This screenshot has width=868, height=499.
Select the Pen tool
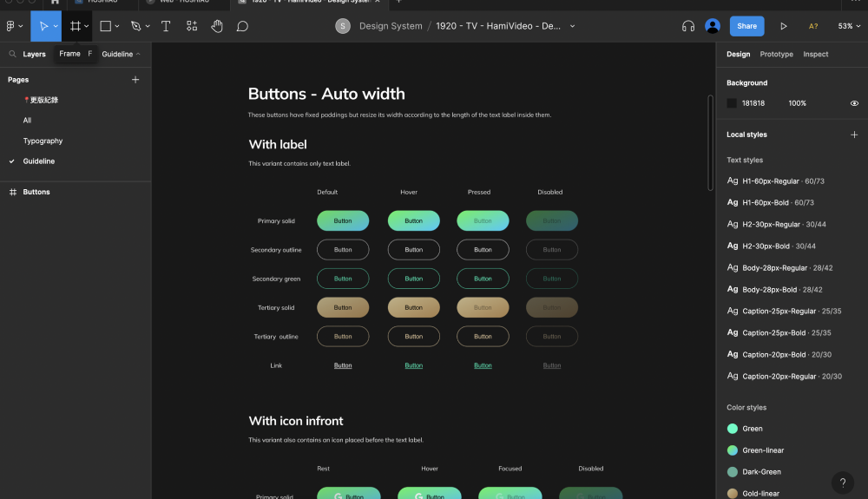[135, 26]
